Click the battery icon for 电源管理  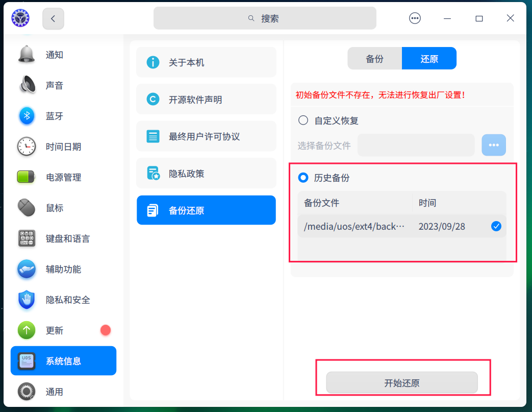(x=26, y=177)
